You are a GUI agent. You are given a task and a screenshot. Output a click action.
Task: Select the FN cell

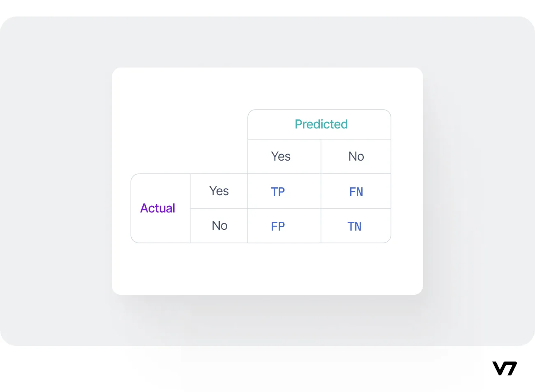[356, 191]
